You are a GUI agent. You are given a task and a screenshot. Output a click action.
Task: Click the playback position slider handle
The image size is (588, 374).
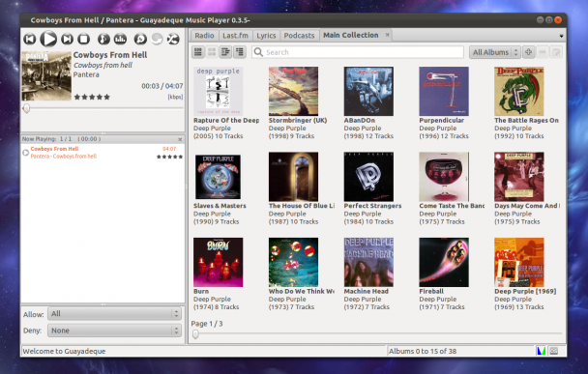tap(26, 108)
